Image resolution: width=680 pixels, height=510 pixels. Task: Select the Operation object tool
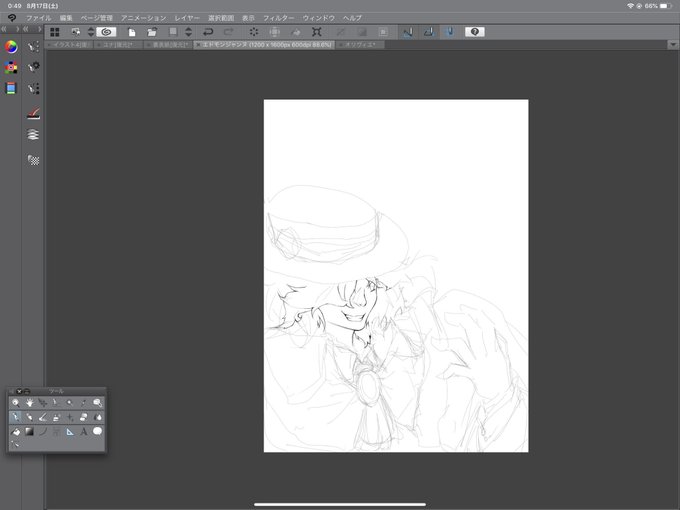point(43,403)
